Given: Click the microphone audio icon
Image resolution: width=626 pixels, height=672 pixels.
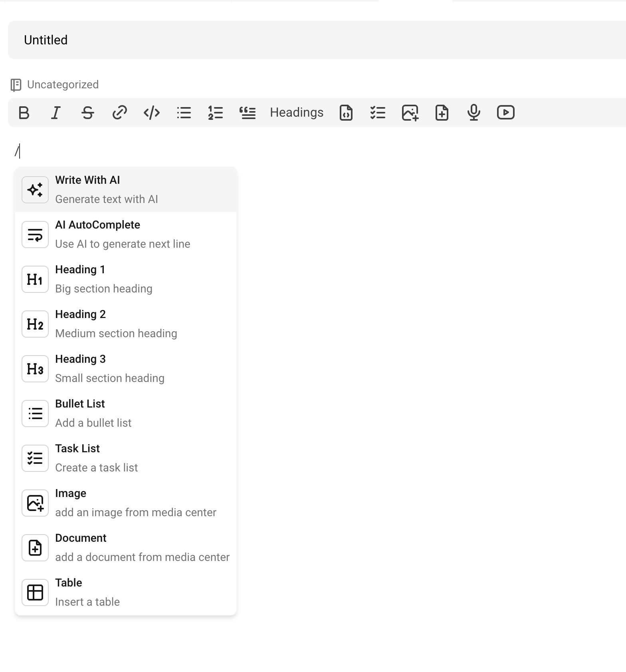Looking at the screenshot, I should (x=473, y=113).
